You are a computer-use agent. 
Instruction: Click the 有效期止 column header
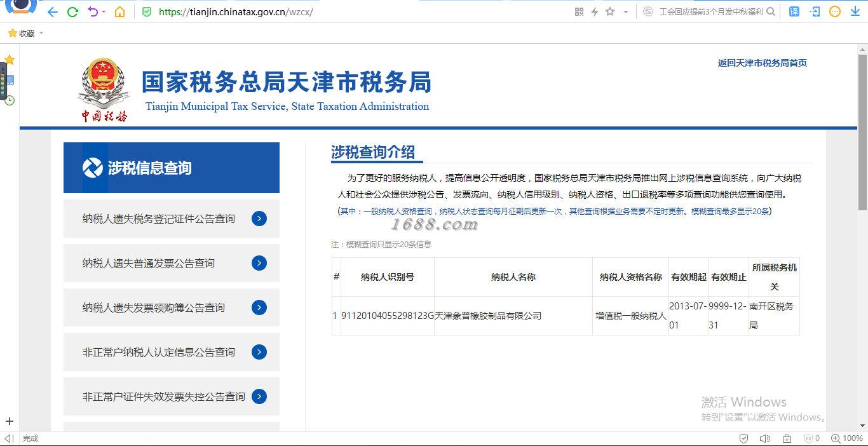pyautogui.click(x=729, y=277)
